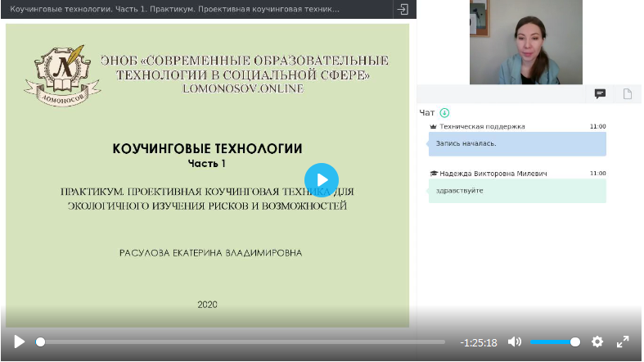Click the name Надежда Викторовна Милевич
644x362 pixels.
coord(493,174)
